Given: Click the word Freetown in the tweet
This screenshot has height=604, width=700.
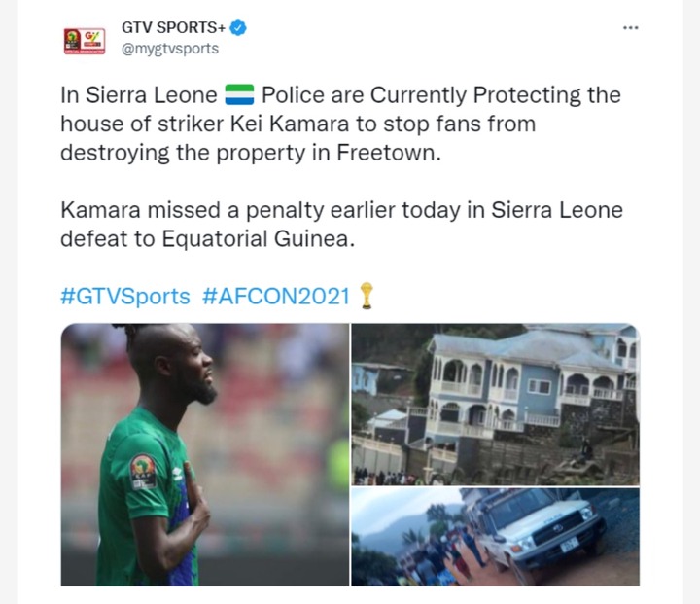Looking at the screenshot, I should (x=388, y=153).
